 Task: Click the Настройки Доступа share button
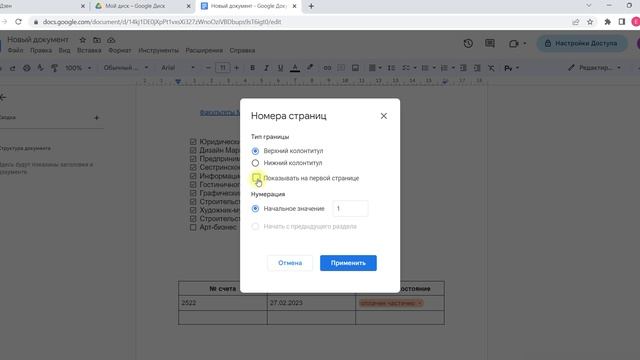(582, 43)
